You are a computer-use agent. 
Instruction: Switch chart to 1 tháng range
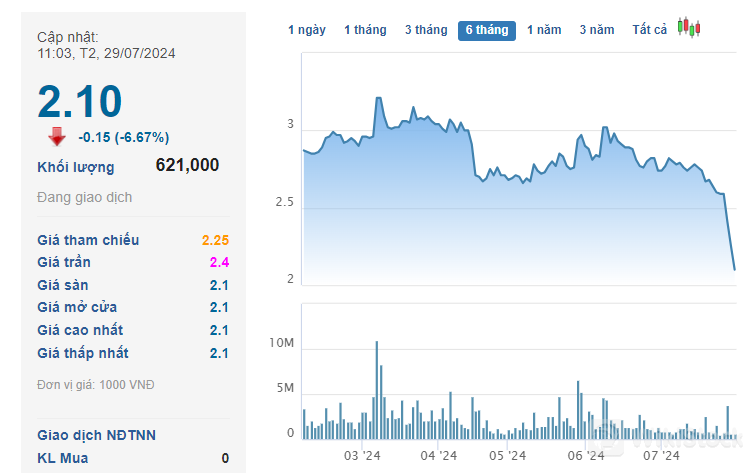point(365,30)
